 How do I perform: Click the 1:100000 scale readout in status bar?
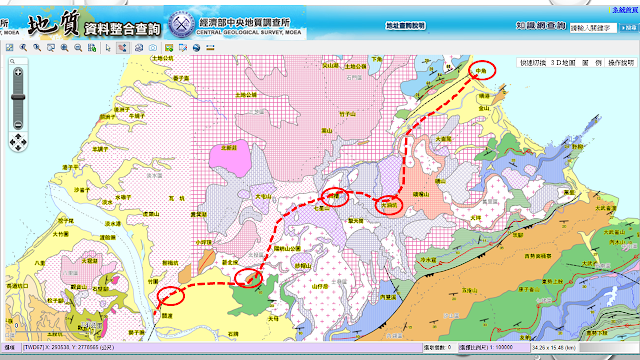(x=493, y=347)
